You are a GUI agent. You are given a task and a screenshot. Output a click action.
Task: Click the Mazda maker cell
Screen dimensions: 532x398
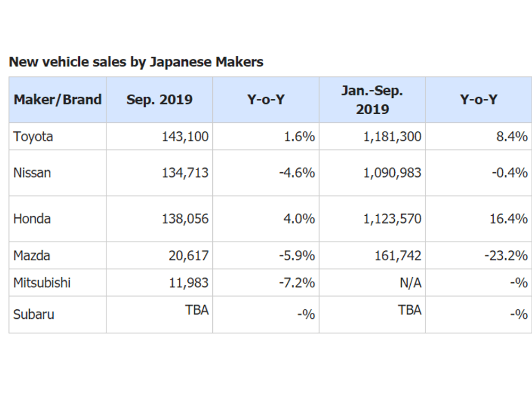pyautogui.click(x=32, y=256)
